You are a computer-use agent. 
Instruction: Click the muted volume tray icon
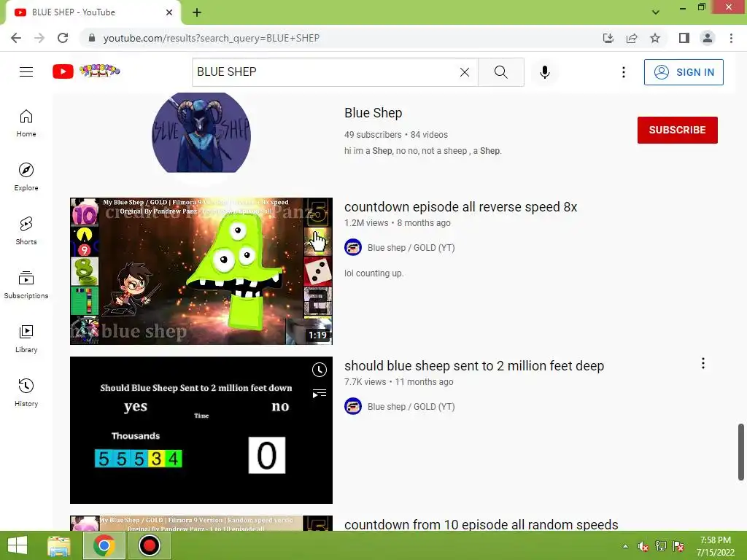tap(643, 546)
